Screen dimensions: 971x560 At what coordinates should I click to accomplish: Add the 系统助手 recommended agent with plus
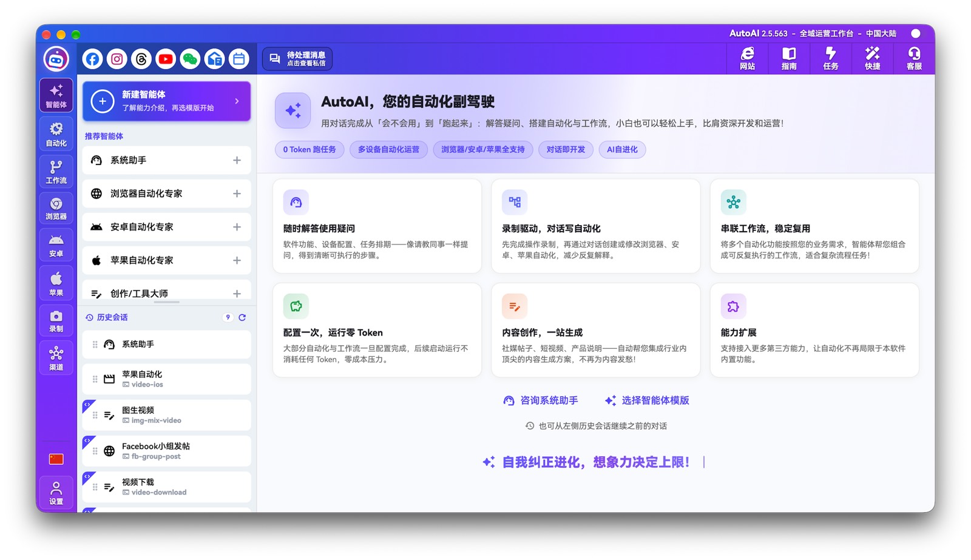coord(237,160)
